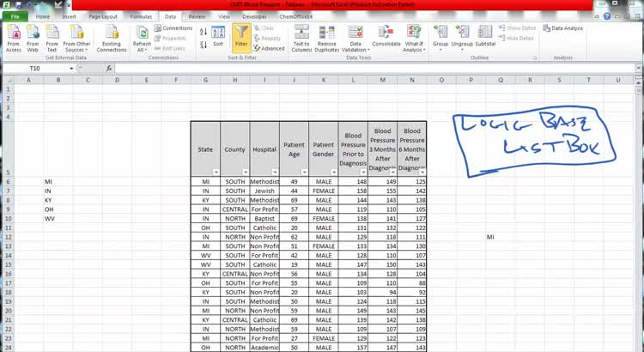Image resolution: width=644 pixels, height=352 pixels.
Task: Click the insert function fx icon
Action: (x=109, y=68)
